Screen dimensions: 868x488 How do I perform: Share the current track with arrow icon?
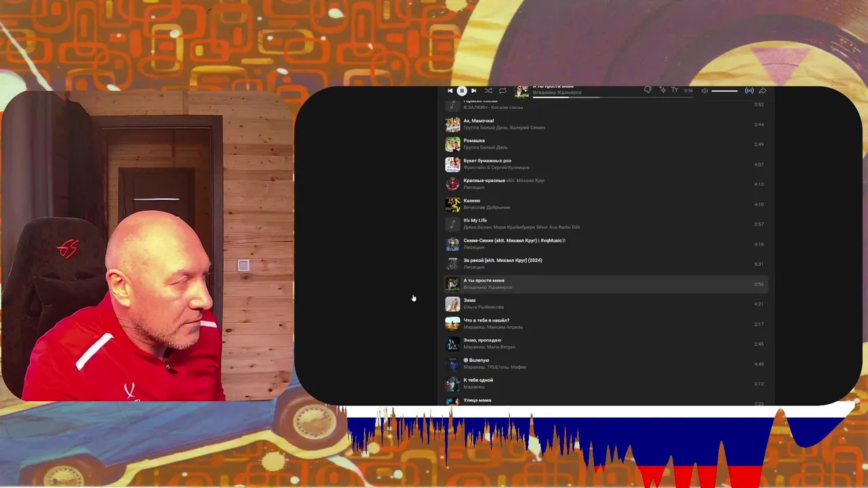tap(762, 91)
